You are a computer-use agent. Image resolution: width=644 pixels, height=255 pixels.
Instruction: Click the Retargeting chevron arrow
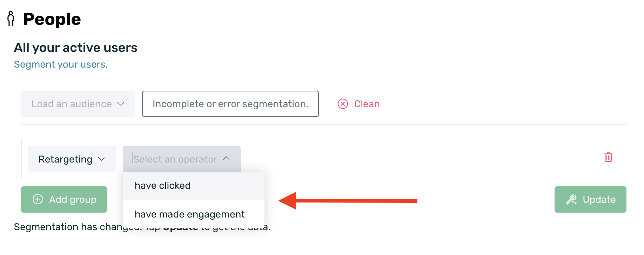point(101,159)
